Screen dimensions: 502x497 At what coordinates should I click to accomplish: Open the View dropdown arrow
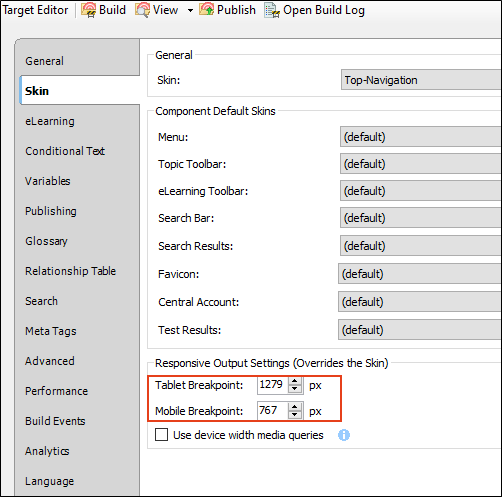click(190, 10)
